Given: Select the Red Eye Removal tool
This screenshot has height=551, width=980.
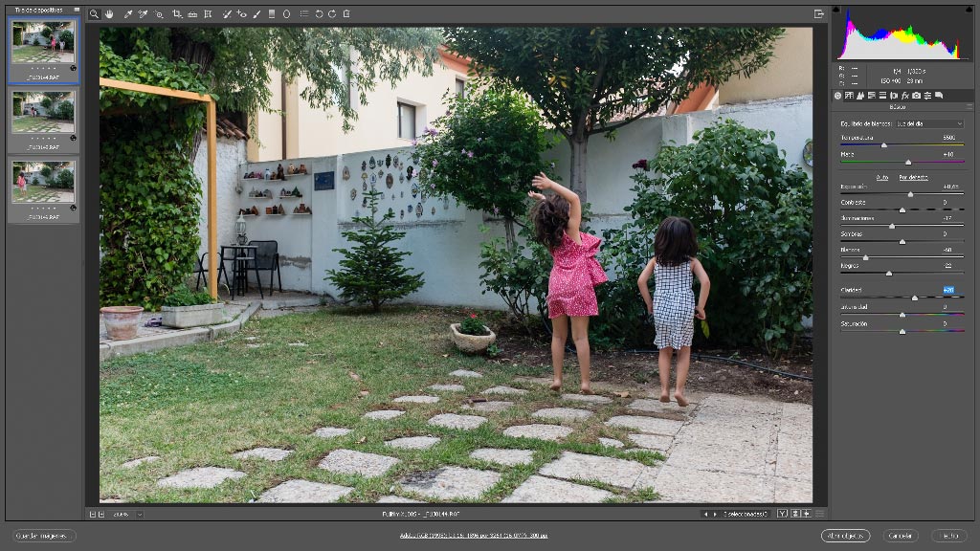Looking at the screenshot, I should 242,13.
